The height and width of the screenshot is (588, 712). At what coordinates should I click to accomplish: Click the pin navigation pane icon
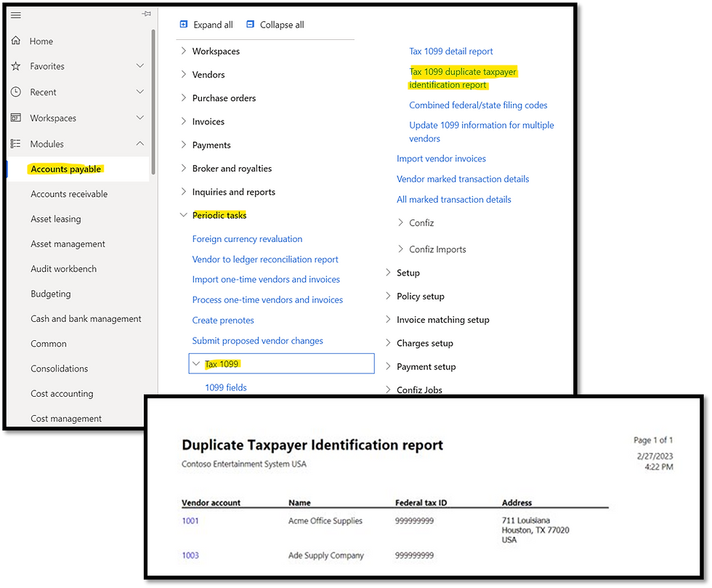coord(146,14)
